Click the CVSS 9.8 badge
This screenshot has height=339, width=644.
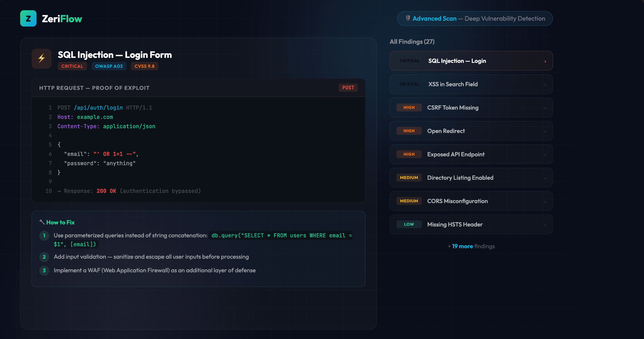(x=145, y=66)
